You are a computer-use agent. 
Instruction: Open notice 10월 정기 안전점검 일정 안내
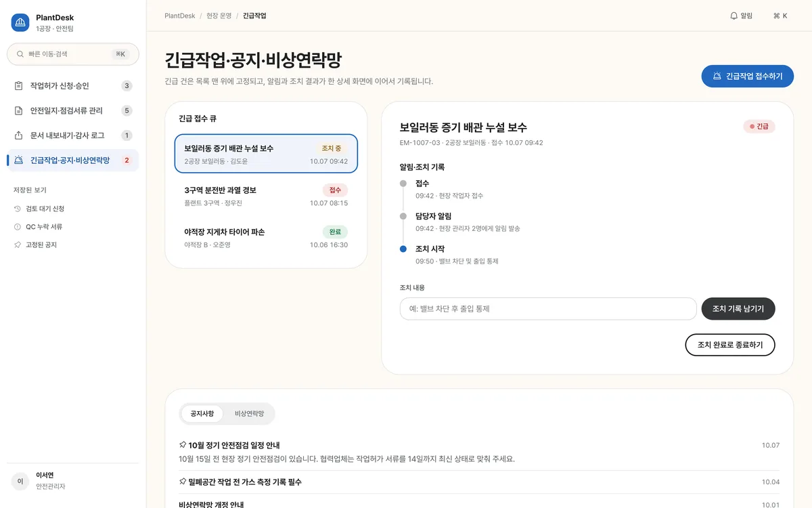[479, 452]
